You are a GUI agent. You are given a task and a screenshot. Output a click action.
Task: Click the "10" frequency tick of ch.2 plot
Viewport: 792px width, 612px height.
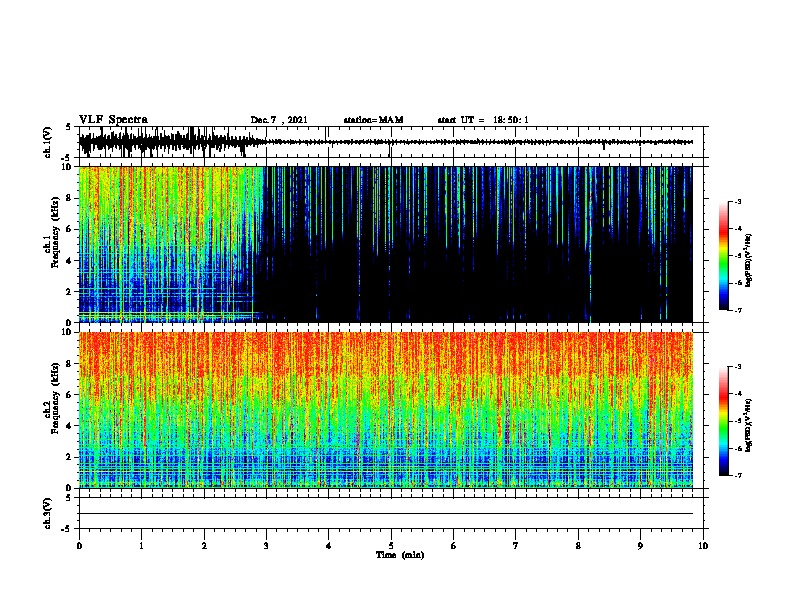click(68, 332)
